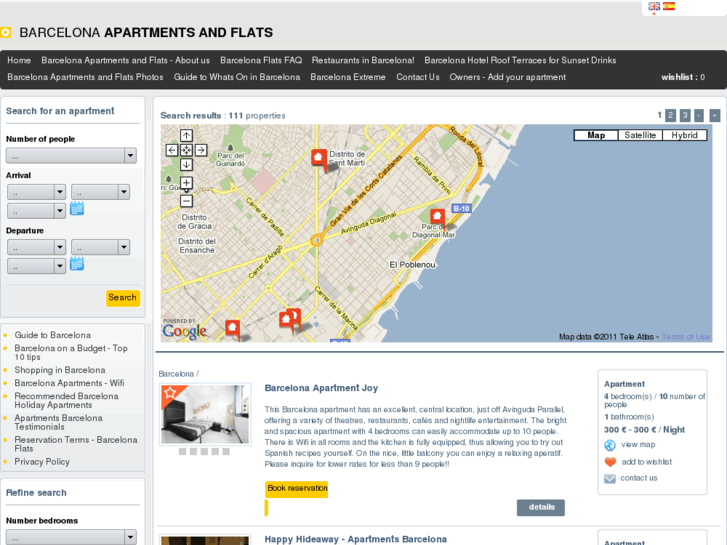The height and width of the screenshot is (545, 727).
Task: Open third Departure dropdown beside calendar
Action: [37, 266]
